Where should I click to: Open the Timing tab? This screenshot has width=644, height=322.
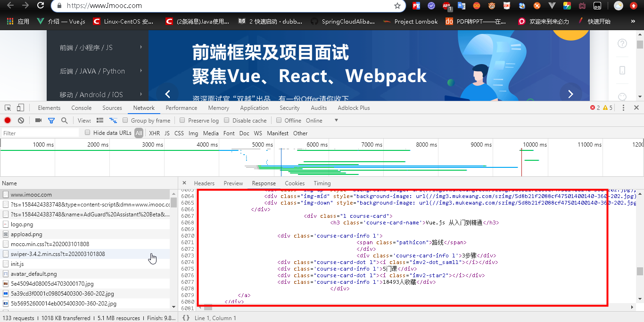pos(322,183)
